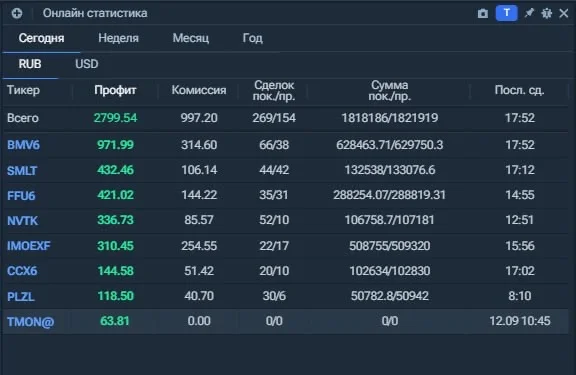
Task: Click SMLT profit value 432.46
Action: pyautogui.click(x=115, y=170)
